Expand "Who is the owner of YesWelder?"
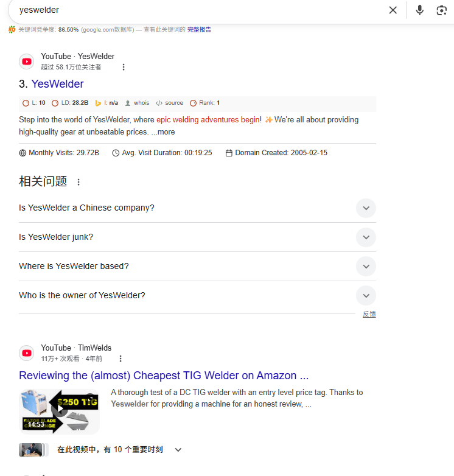This screenshot has height=476, width=454. pyautogui.click(x=197, y=295)
